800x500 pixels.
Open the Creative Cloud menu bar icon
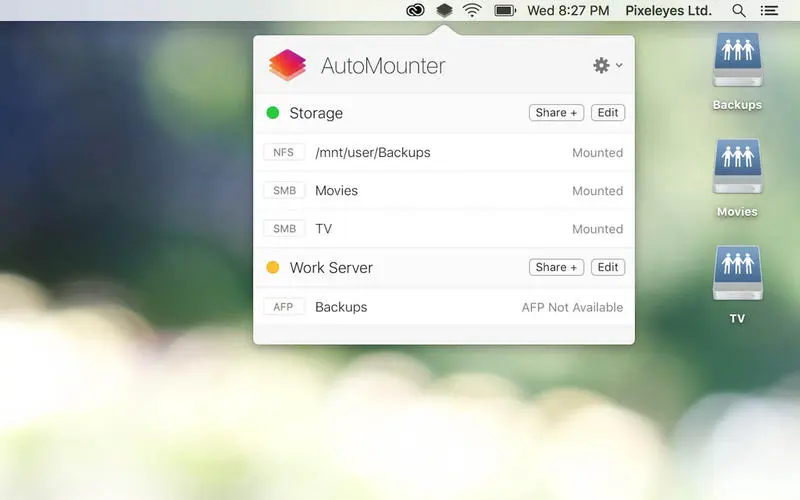click(415, 11)
